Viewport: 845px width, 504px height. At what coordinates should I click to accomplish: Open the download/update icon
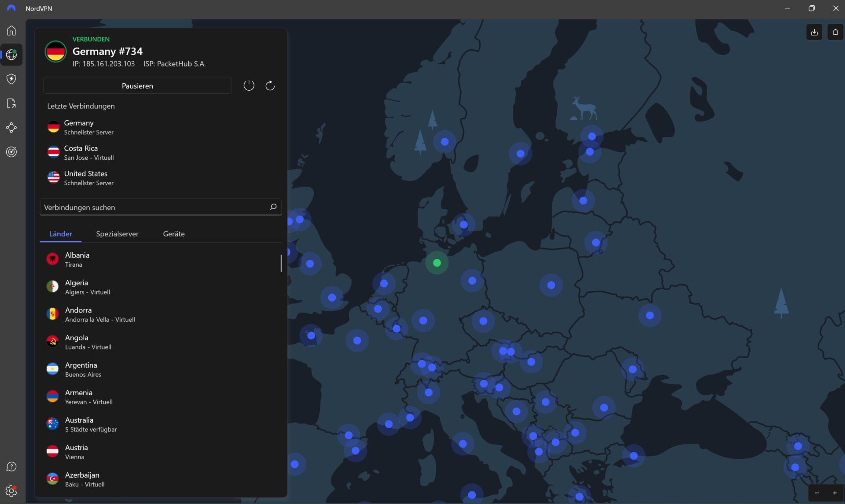(815, 32)
